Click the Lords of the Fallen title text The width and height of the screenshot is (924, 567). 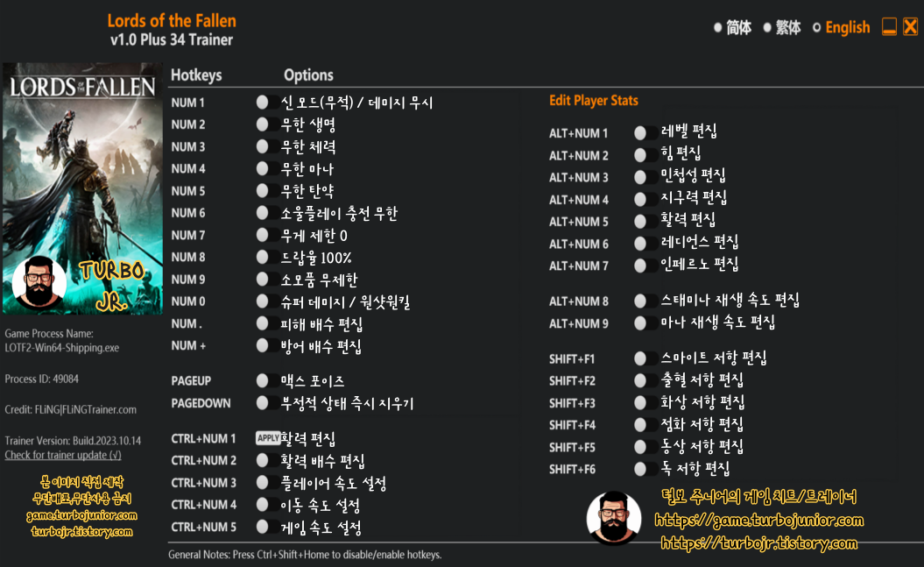[172, 21]
